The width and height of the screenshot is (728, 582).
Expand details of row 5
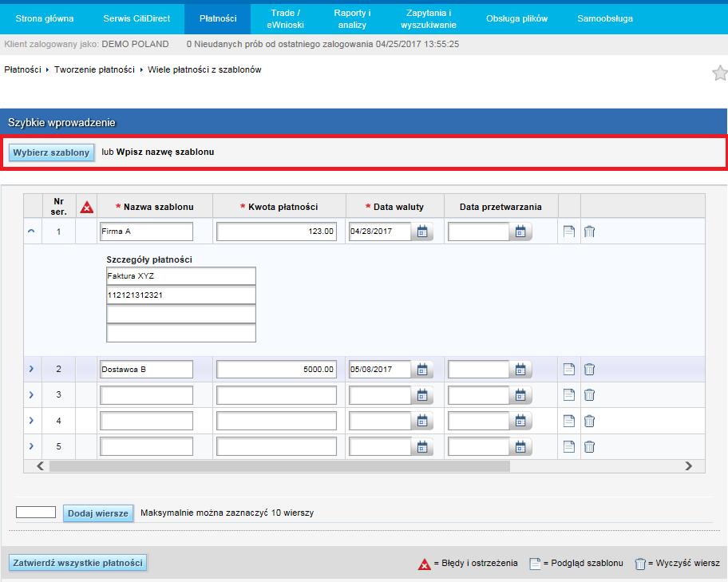click(x=31, y=446)
